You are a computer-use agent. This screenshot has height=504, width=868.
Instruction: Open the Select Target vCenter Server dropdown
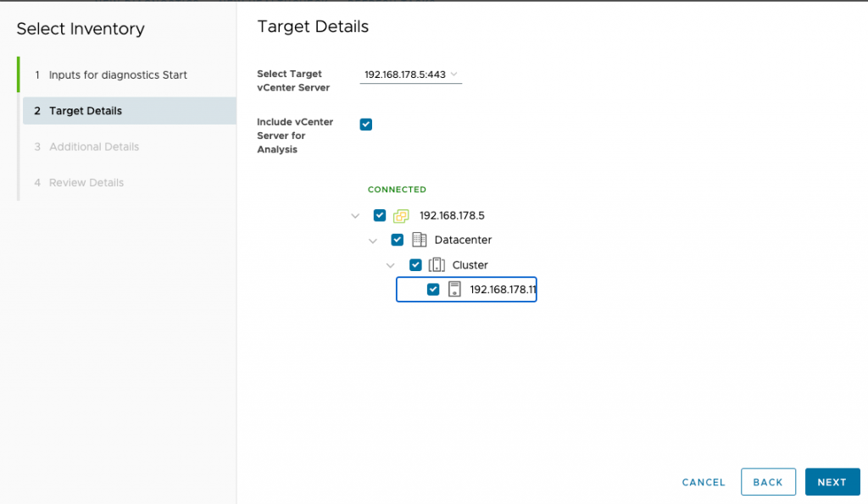point(411,75)
